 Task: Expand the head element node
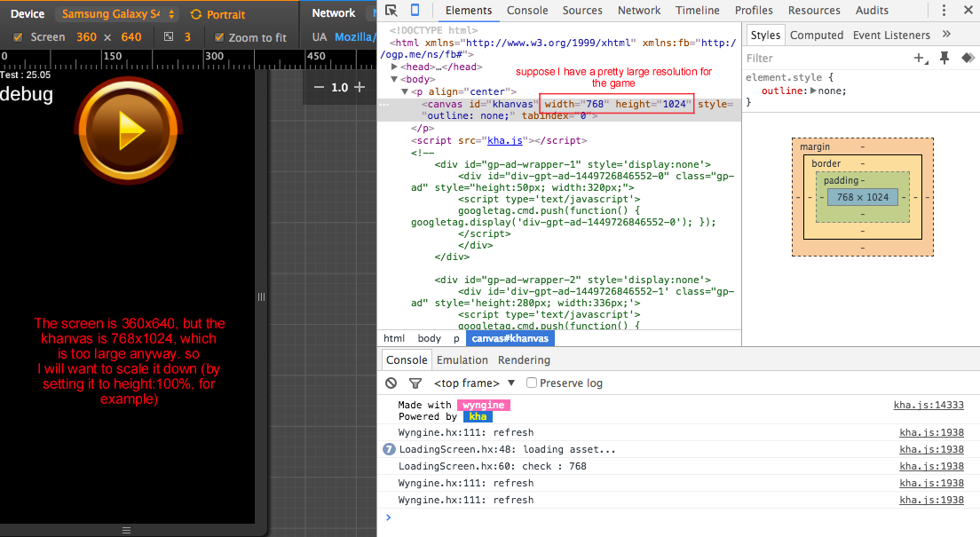pyautogui.click(x=394, y=67)
